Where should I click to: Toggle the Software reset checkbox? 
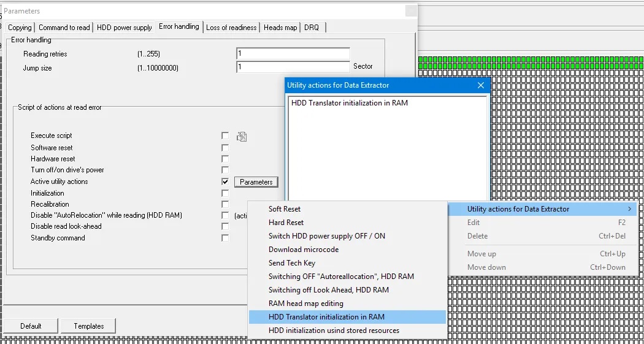click(x=225, y=148)
